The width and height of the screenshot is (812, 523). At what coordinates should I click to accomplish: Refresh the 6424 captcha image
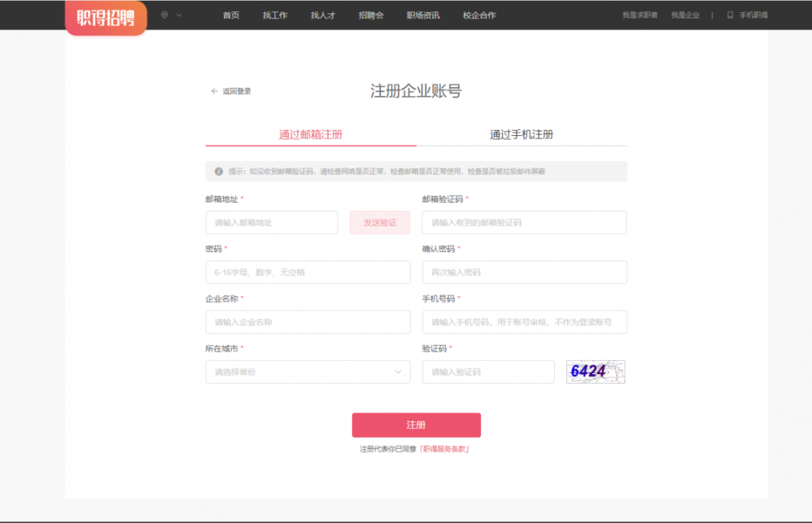point(595,371)
